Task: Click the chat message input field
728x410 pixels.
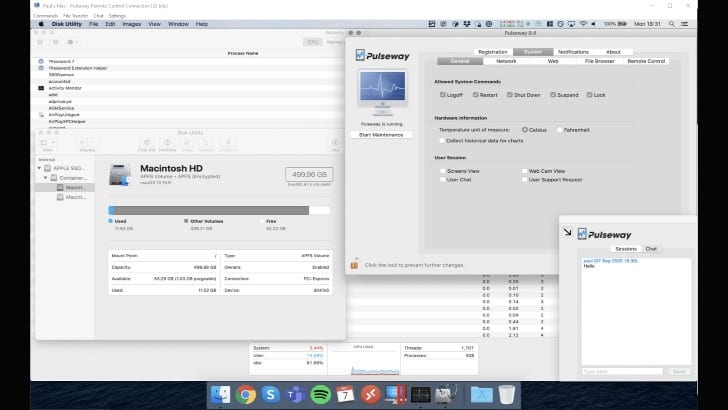Action: pos(622,371)
